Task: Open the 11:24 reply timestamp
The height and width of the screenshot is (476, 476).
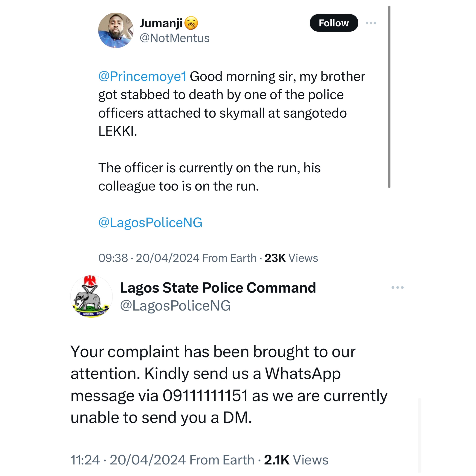Action: (85, 460)
